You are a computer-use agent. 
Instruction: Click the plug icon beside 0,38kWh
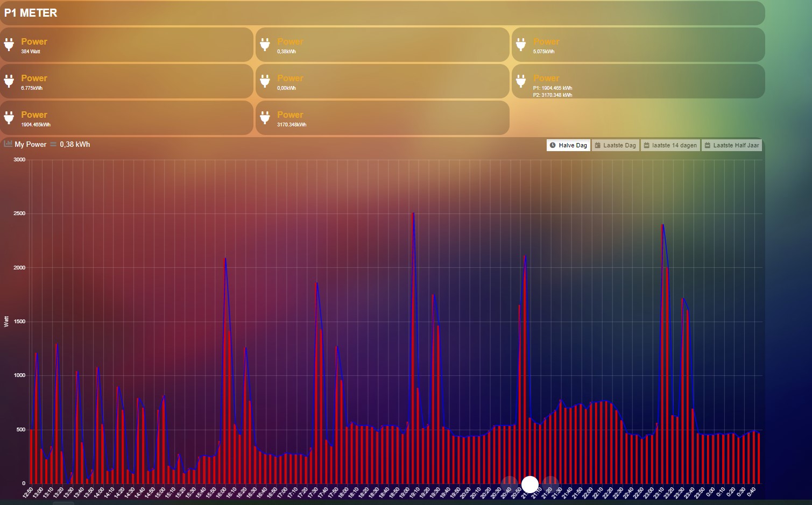pos(265,45)
